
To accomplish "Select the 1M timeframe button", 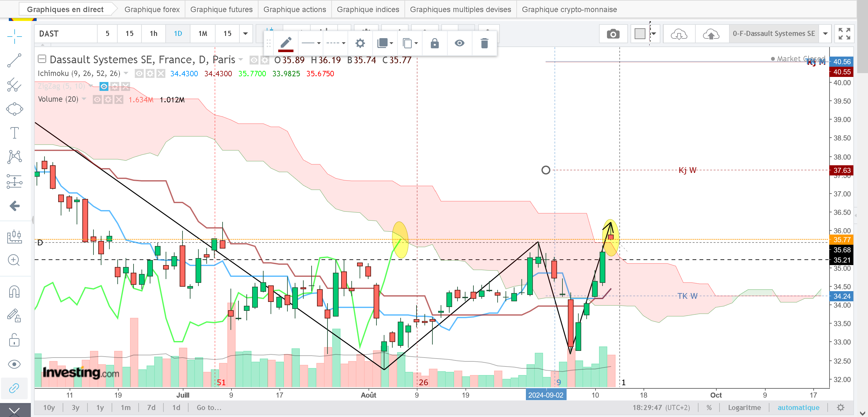I will pos(203,34).
